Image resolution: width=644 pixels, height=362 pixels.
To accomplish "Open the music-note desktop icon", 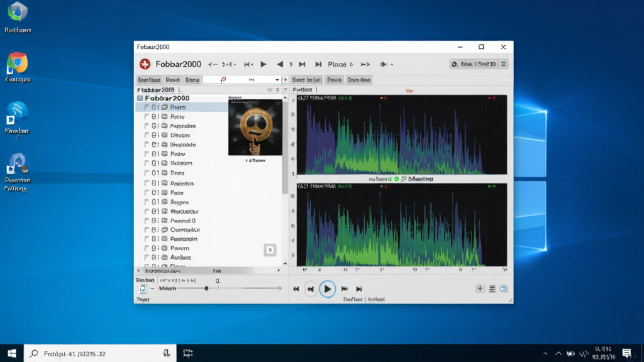I will [17, 164].
